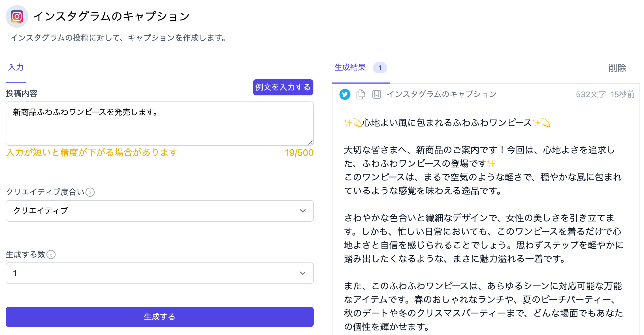644x335 pixels.
Task: Copy the generated caption with the copy icon
Action: (361, 94)
